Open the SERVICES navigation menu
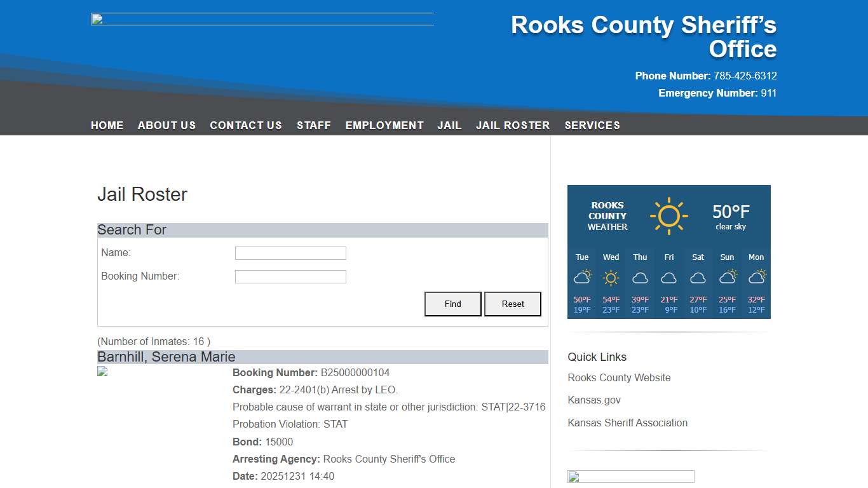The height and width of the screenshot is (488, 868). [x=592, y=125]
